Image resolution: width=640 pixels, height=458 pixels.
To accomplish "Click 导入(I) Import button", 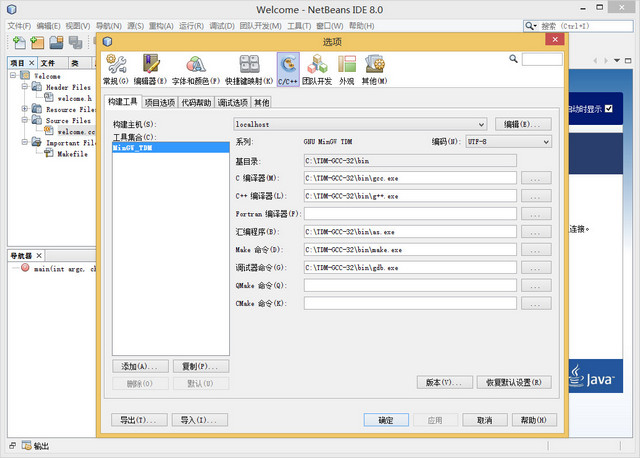I will (200, 420).
